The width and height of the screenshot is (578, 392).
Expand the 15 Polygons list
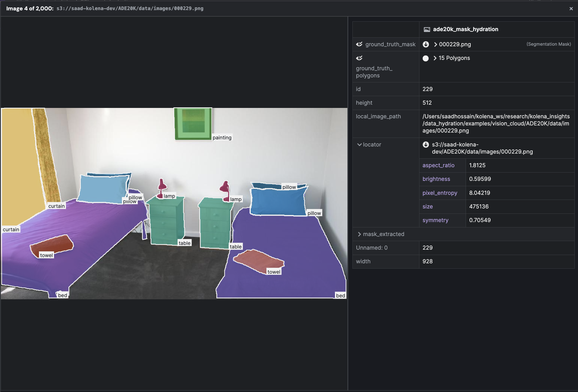(x=435, y=58)
